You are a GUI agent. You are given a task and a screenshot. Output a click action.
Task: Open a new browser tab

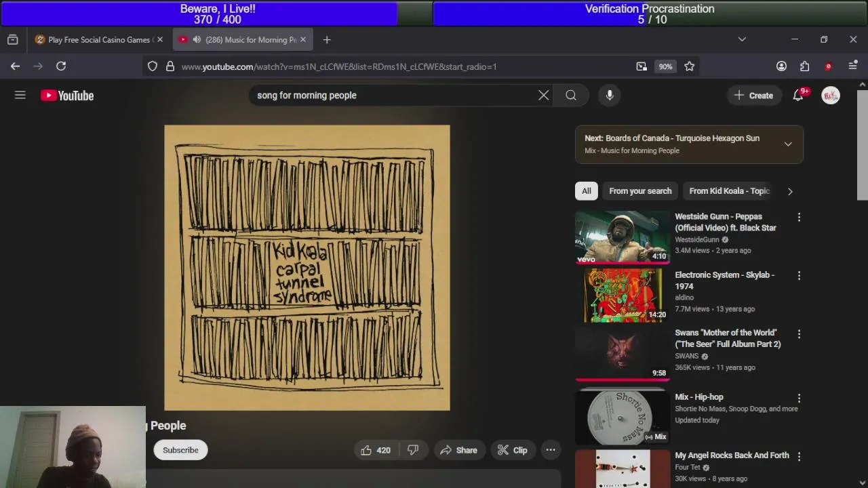[x=327, y=40]
